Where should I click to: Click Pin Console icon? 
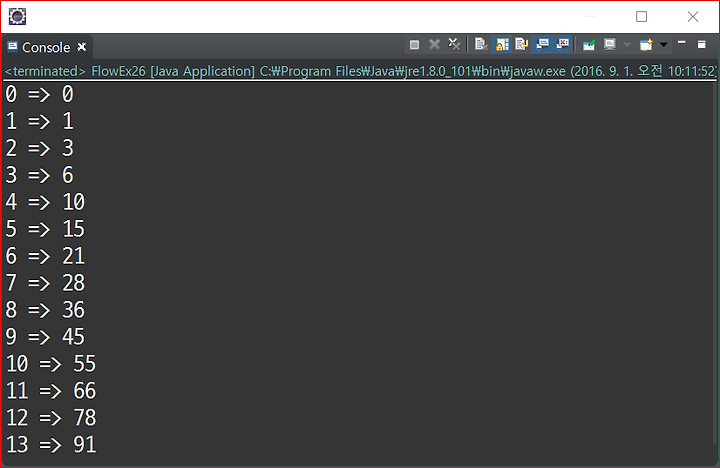tap(589, 45)
